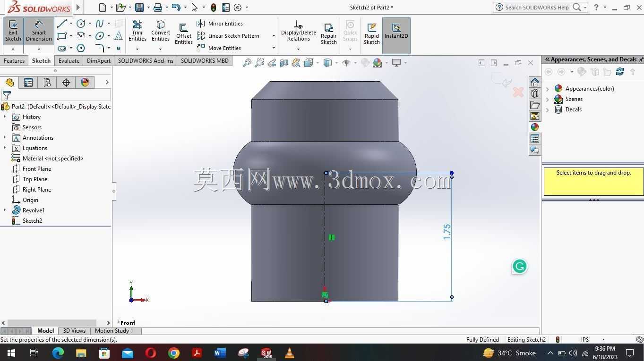
Task: Click the Repair Sketch tool
Action: (329, 34)
